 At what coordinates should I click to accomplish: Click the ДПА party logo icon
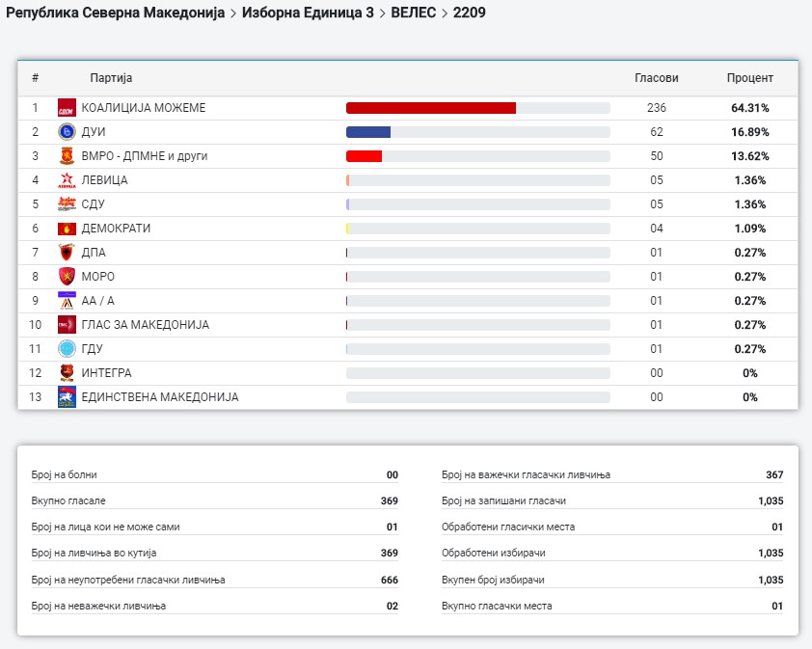click(67, 253)
